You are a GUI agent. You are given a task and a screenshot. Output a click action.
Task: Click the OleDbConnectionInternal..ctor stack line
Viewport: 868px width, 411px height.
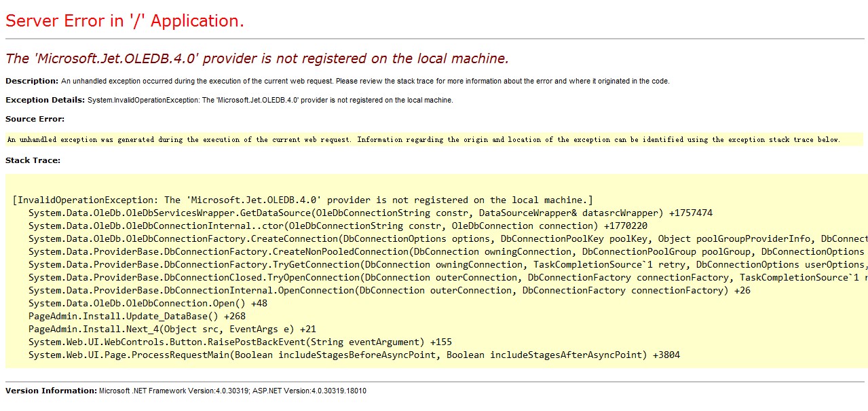pos(337,226)
